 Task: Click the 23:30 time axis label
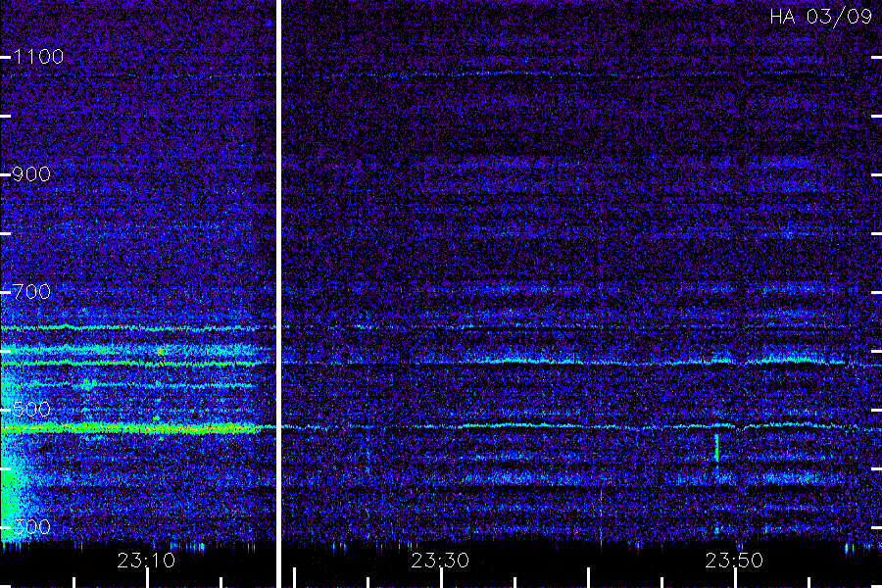(440, 561)
